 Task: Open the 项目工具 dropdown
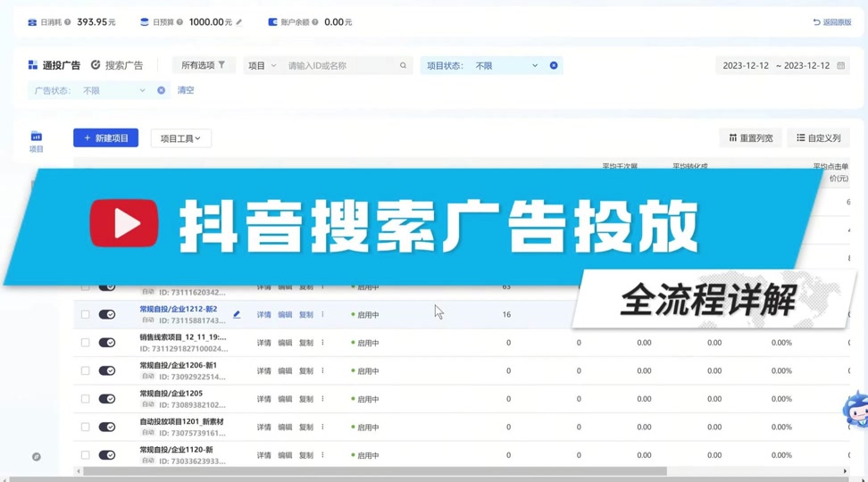click(180, 138)
